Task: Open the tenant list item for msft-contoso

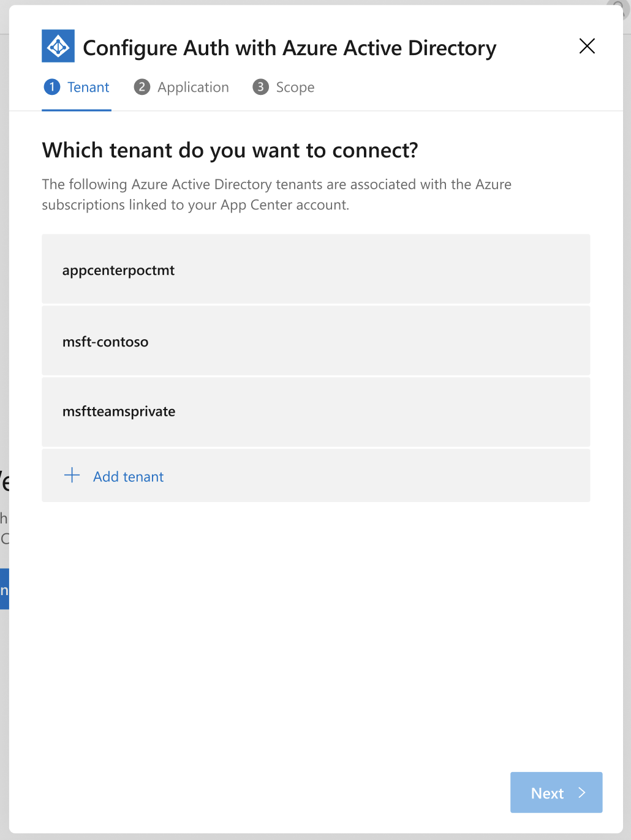Action: (x=315, y=341)
